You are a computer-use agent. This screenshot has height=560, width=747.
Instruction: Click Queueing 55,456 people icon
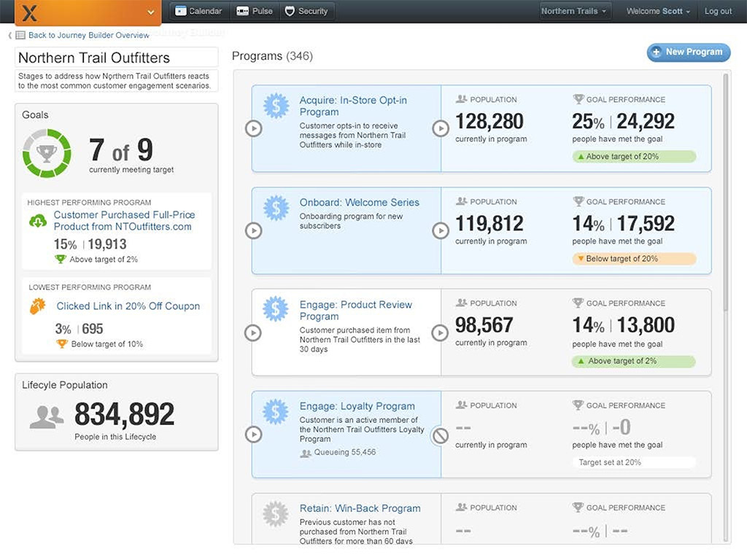coord(306,453)
